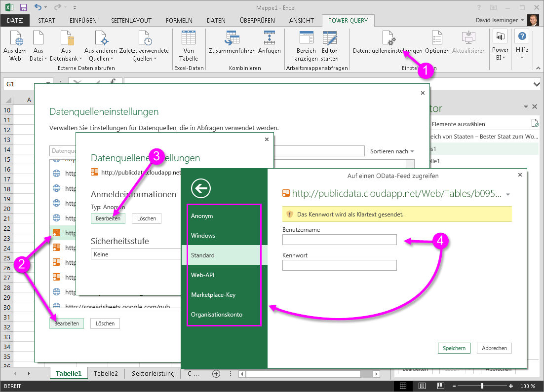Screen dimensions: 544x392
Task: Click the refresh icon in the query pane
Action: tap(535, 123)
